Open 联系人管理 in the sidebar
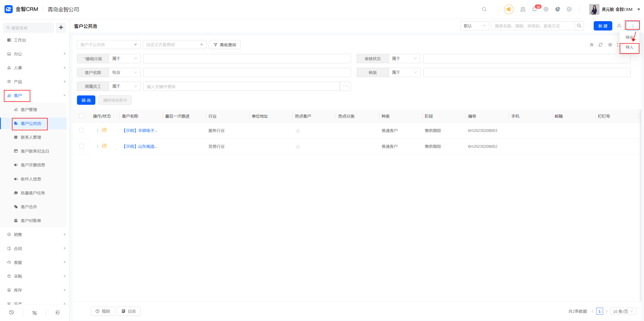Screen dimensions: 644x321 click(x=31, y=137)
